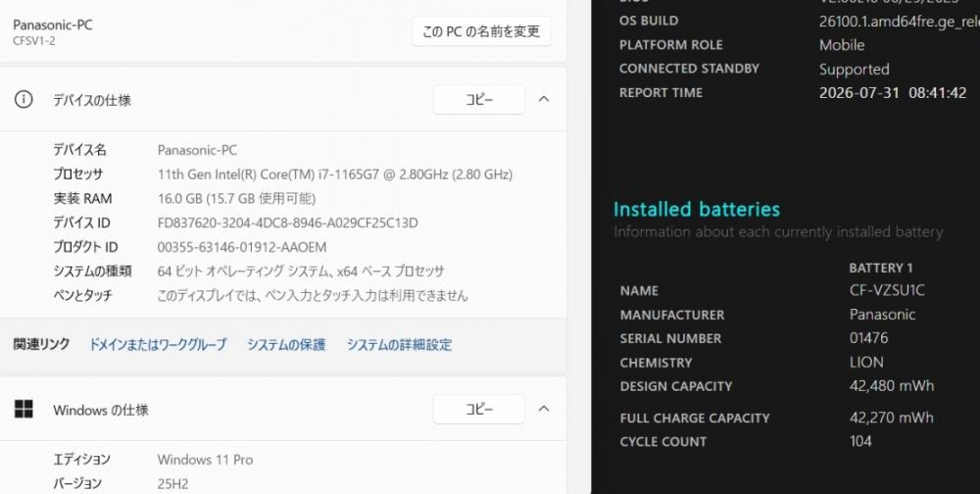The height and width of the screenshot is (494, 980).
Task: Click the Windows logo icon beside Windows specifications
Action: coord(24,409)
